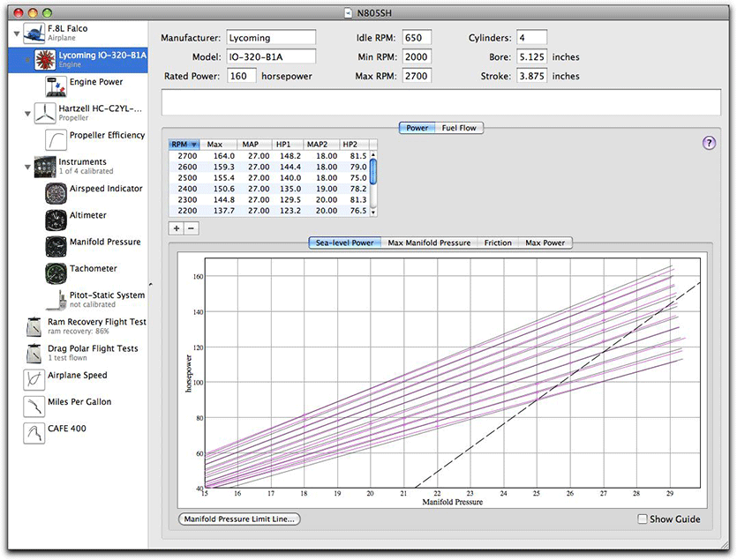Click the Idle RPM input field
The height and width of the screenshot is (560, 737).
click(x=417, y=38)
